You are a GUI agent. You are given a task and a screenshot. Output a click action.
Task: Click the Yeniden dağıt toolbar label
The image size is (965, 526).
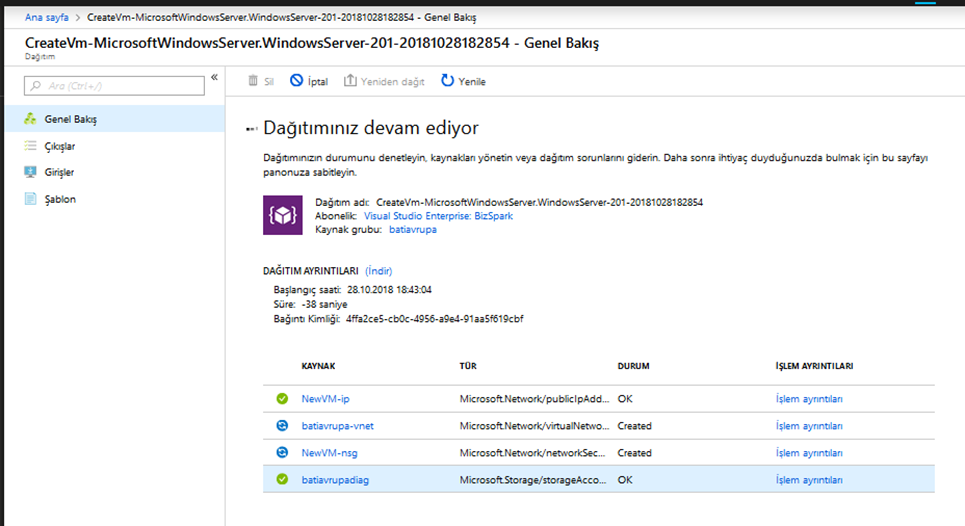(393, 82)
